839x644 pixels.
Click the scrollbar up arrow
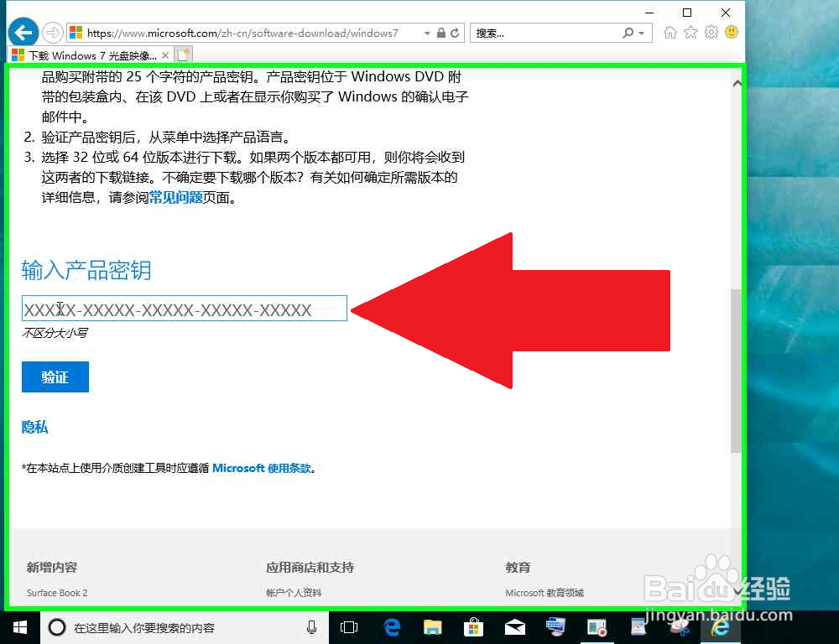[x=737, y=81]
